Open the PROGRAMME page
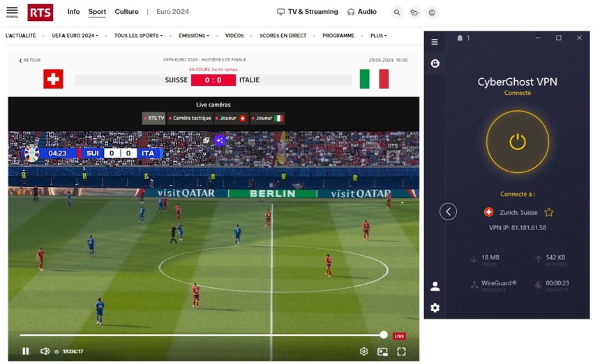This screenshot has height=364, width=593. click(x=338, y=36)
